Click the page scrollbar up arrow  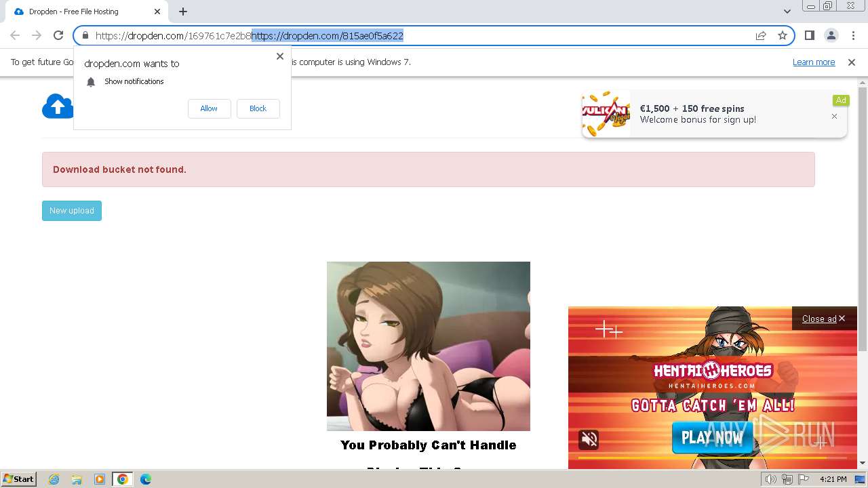pos(863,83)
